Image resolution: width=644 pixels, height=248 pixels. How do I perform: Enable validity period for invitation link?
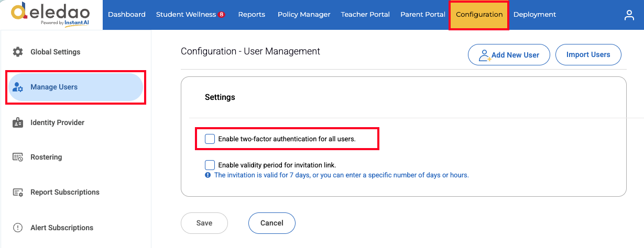(210, 165)
